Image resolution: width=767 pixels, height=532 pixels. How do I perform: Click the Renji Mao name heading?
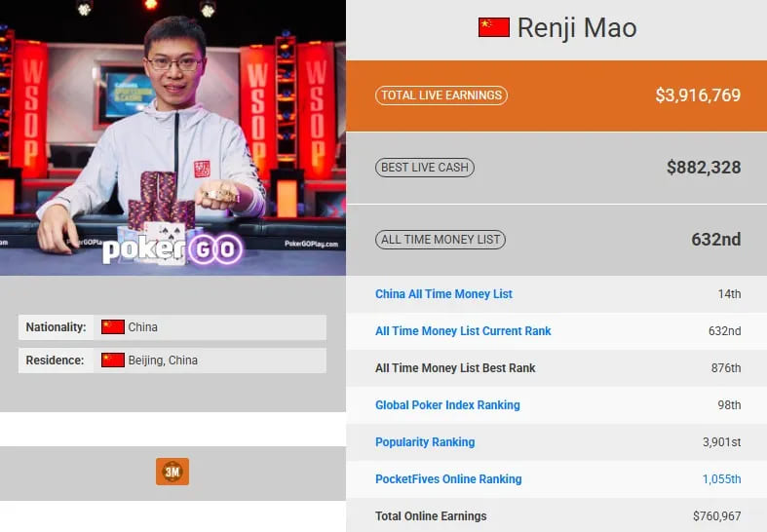576,28
